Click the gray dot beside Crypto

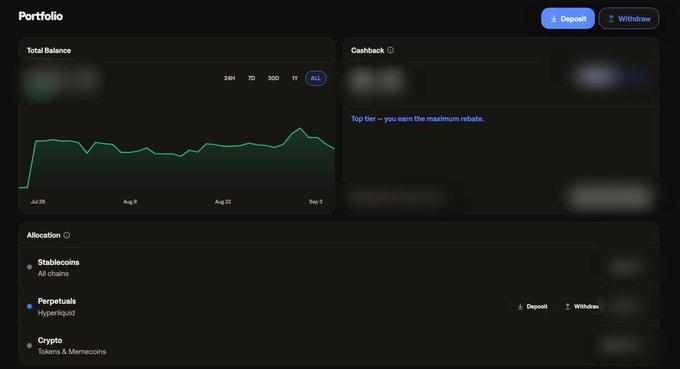pyautogui.click(x=29, y=346)
